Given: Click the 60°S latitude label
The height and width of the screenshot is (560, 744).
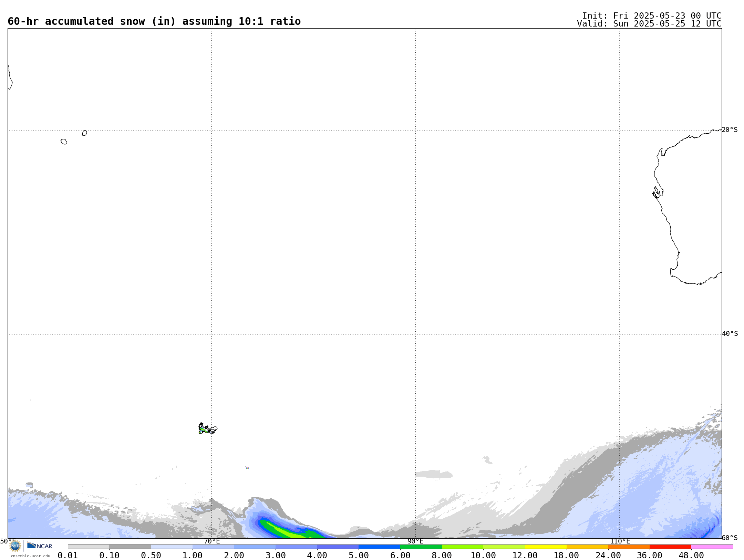Looking at the screenshot, I should click(x=730, y=538).
